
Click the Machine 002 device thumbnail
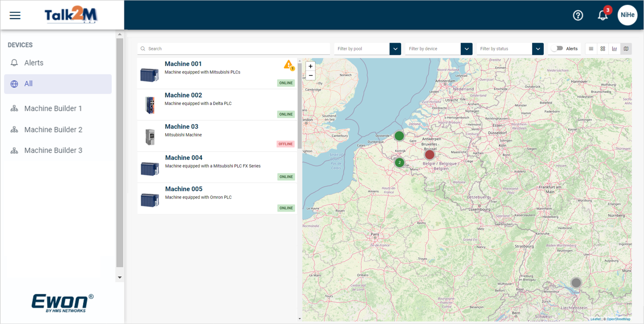pyautogui.click(x=149, y=105)
